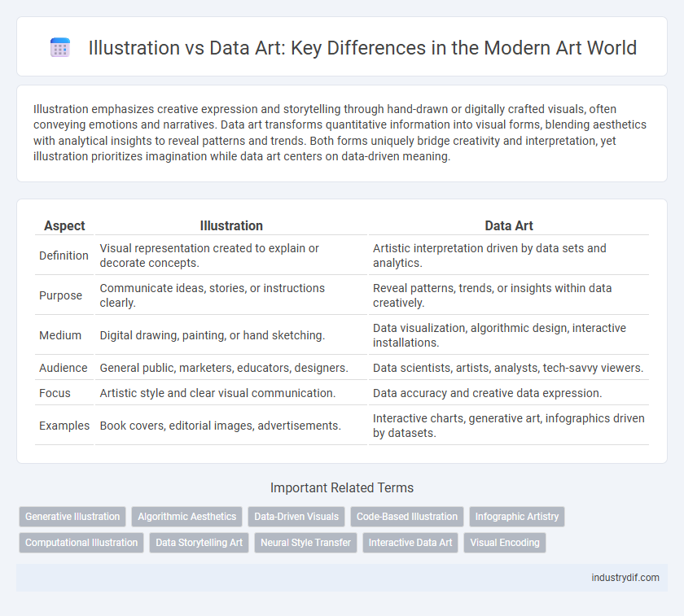Open the Data Storytelling Art tag

click(x=199, y=543)
